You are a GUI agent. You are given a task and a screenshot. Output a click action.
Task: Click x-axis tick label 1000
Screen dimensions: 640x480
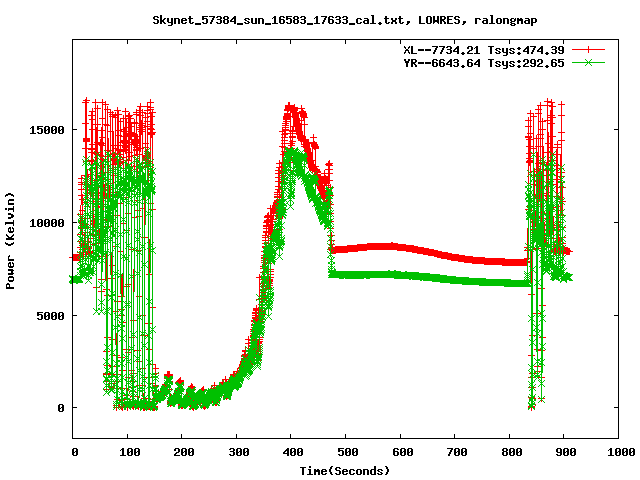621,452
